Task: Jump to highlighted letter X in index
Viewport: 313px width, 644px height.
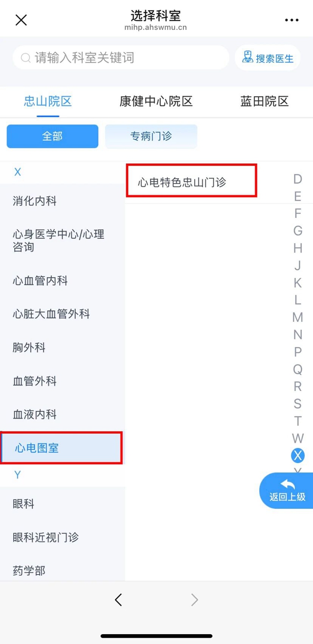Action: (297, 455)
